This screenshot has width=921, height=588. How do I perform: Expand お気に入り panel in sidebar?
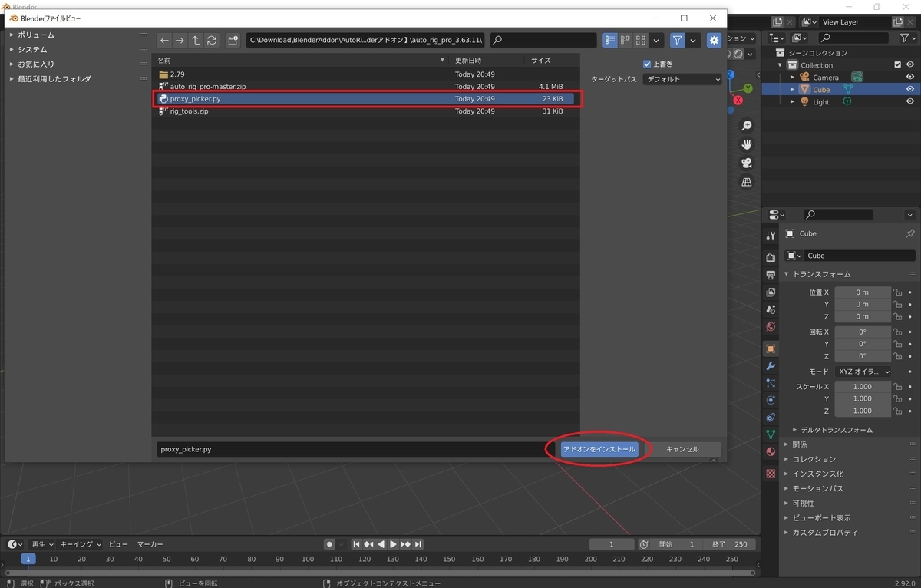coord(36,64)
